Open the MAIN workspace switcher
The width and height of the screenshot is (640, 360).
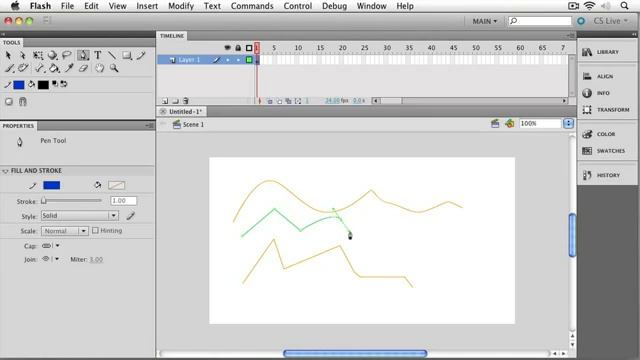pyautogui.click(x=485, y=21)
